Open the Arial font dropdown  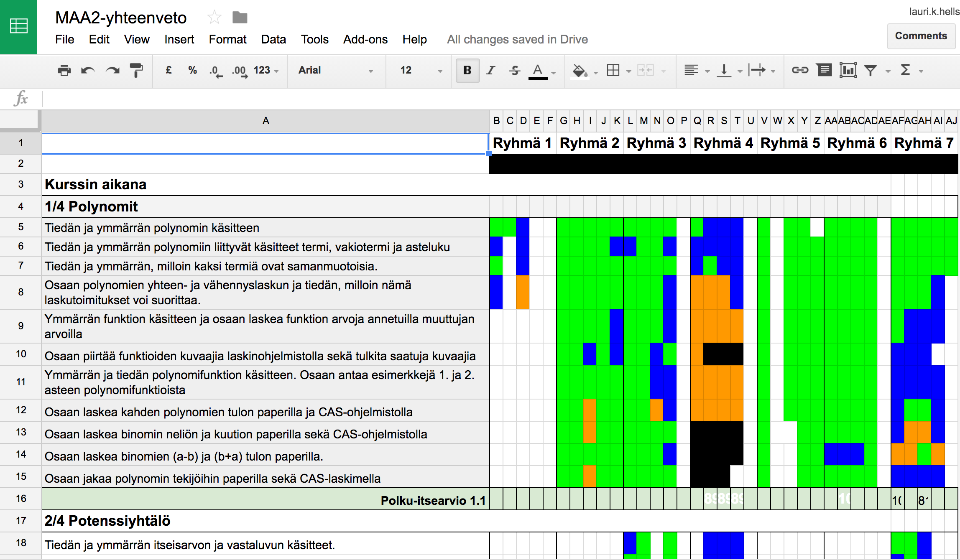[335, 70]
